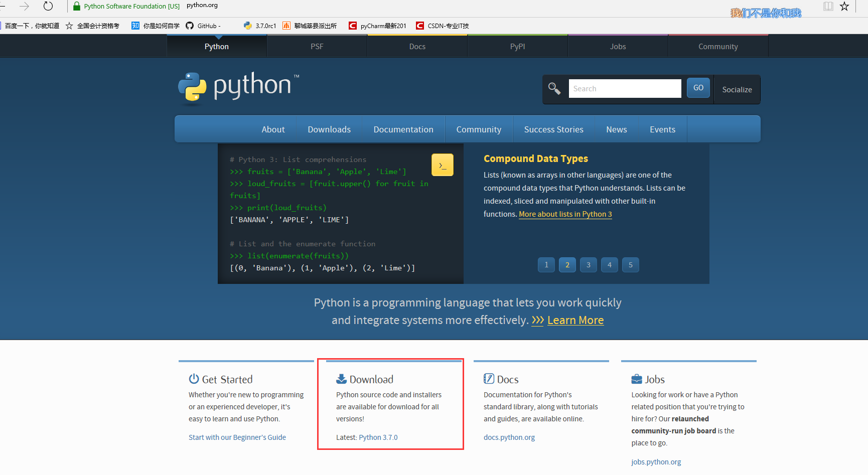Follow the Learn More link
The image size is (868, 475).
tap(575, 320)
